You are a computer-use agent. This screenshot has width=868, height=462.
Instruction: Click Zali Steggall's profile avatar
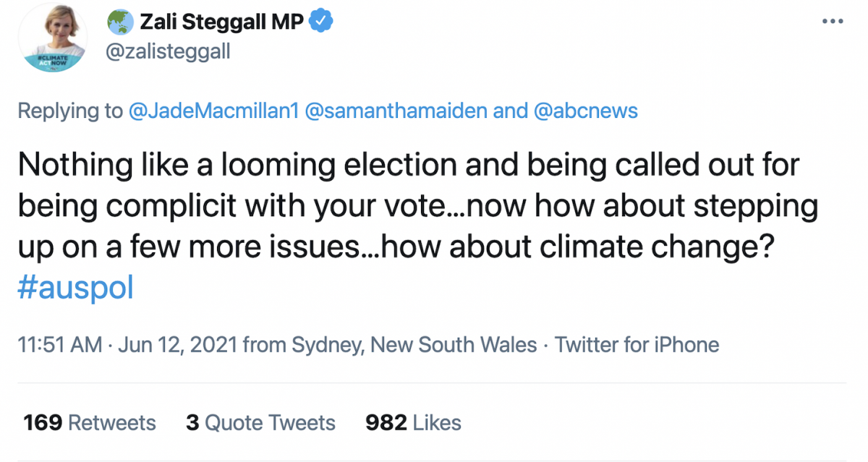click(51, 33)
